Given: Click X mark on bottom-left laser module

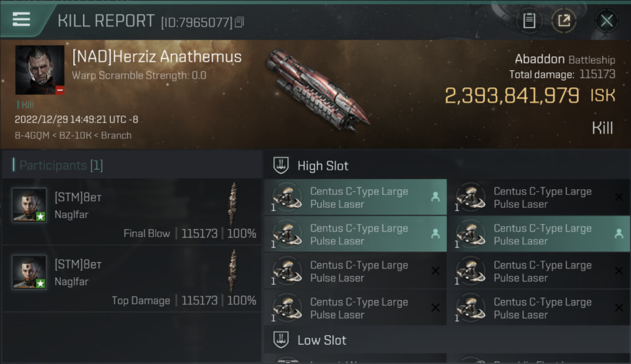Looking at the screenshot, I should click(435, 308).
